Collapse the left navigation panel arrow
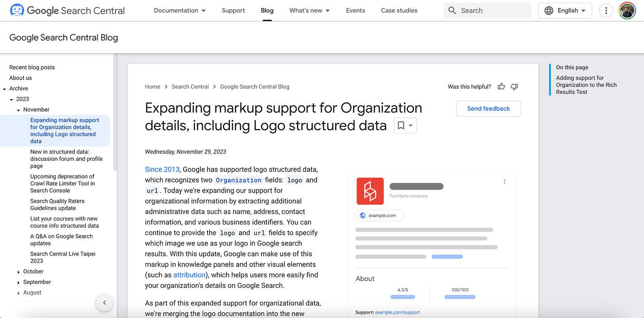Screen dimensions: 644x318 [x=104, y=303]
